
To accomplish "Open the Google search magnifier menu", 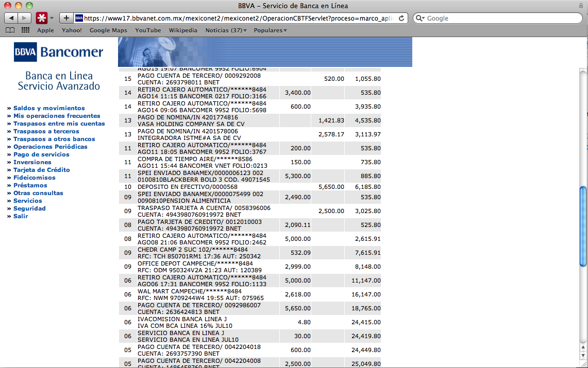I will pyautogui.click(x=421, y=18).
